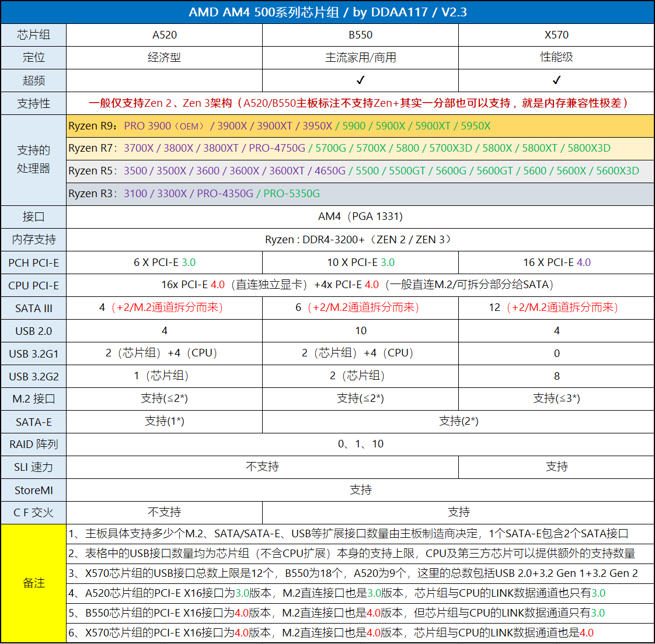This screenshot has height=644, width=655.
Task: Click the 'M.2 接口' row label
Action: click(x=33, y=399)
